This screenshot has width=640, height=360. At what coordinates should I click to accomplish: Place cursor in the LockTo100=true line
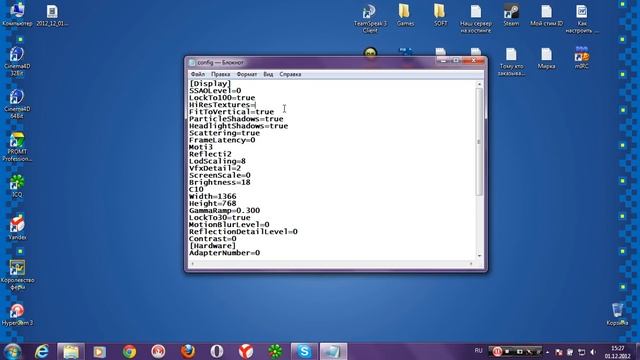222,98
